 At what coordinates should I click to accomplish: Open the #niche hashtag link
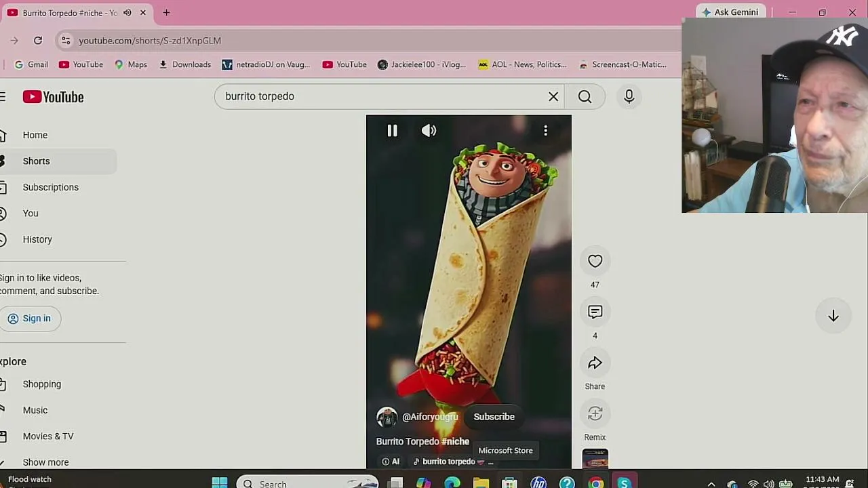[x=455, y=441]
